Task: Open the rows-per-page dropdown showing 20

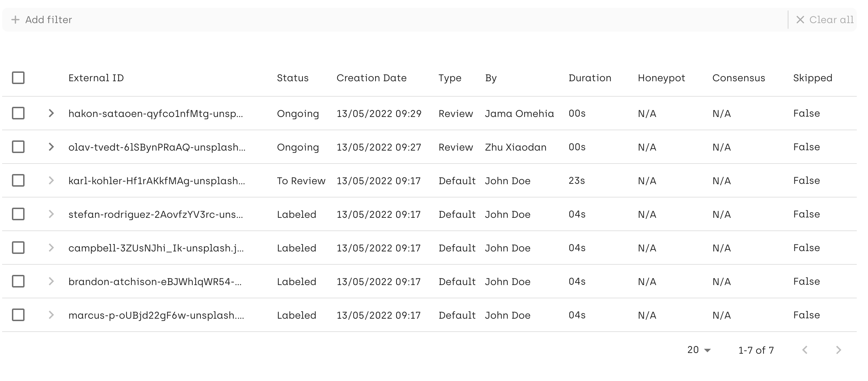Action: tap(699, 350)
